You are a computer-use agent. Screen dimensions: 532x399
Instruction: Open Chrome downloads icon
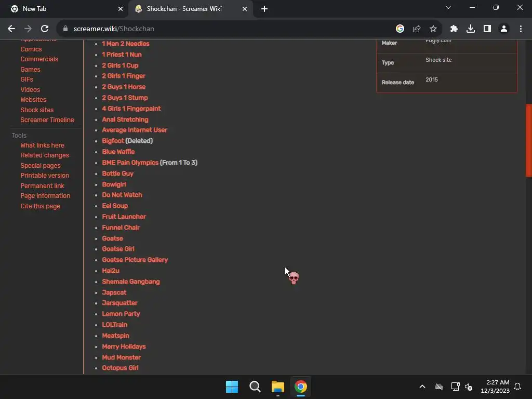(x=471, y=29)
